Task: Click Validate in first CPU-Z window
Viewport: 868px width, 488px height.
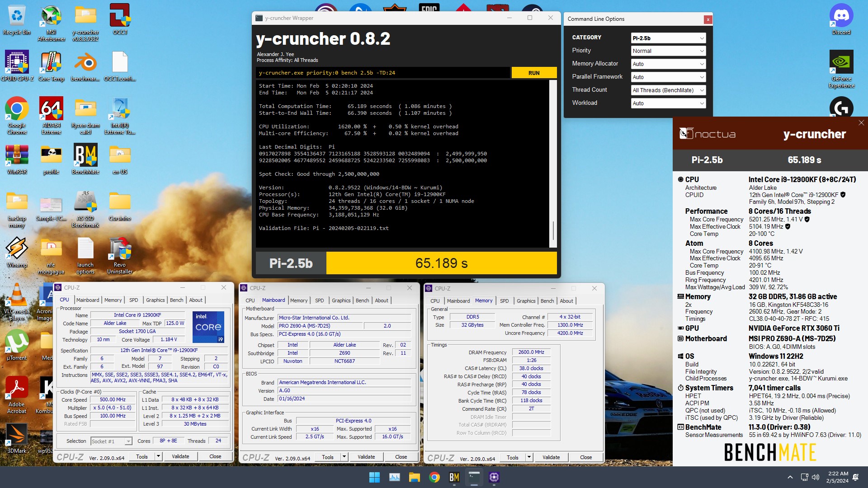Action: [x=180, y=456]
